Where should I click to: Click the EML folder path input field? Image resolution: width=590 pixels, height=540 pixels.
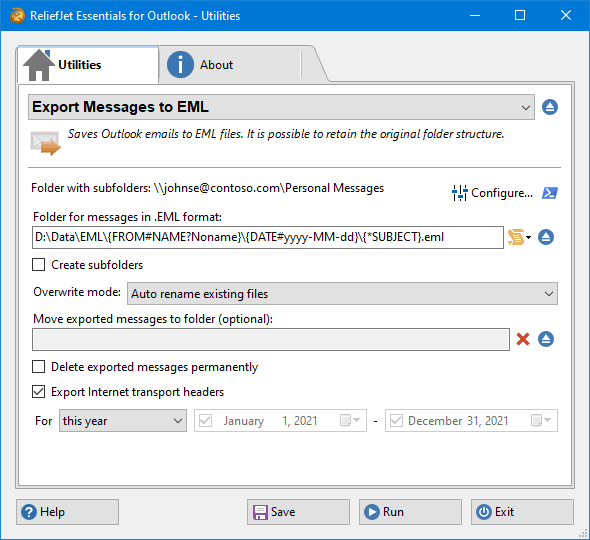[x=268, y=237]
